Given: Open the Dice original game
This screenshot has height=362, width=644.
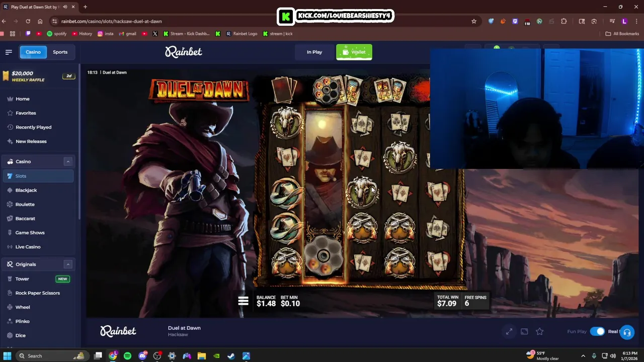Looking at the screenshot, I should 20,335.
